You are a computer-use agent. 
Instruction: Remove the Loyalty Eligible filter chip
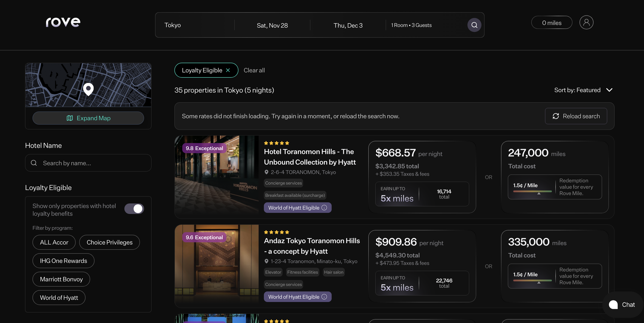tap(228, 70)
